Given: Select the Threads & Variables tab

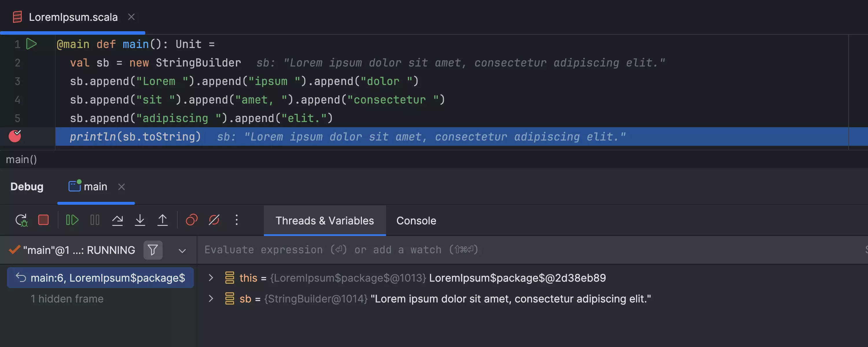Looking at the screenshot, I should 325,221.
